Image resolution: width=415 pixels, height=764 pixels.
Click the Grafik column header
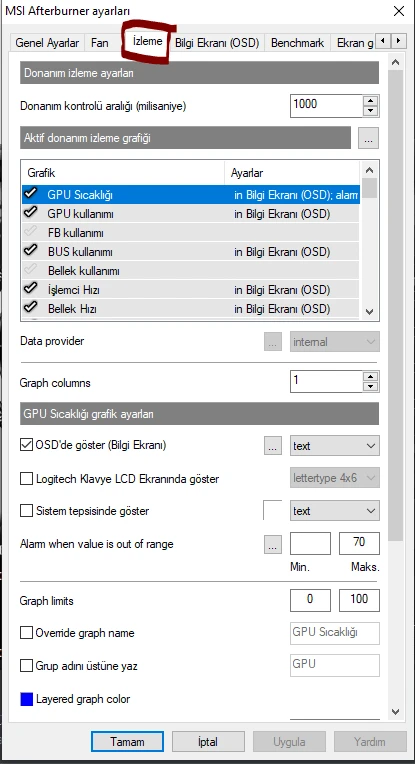pos(123,173)
